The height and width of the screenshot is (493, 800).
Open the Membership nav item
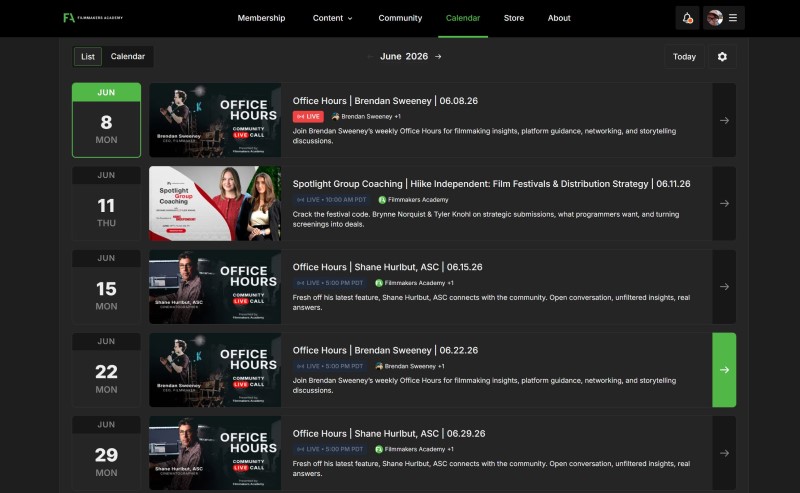point(261,18)
